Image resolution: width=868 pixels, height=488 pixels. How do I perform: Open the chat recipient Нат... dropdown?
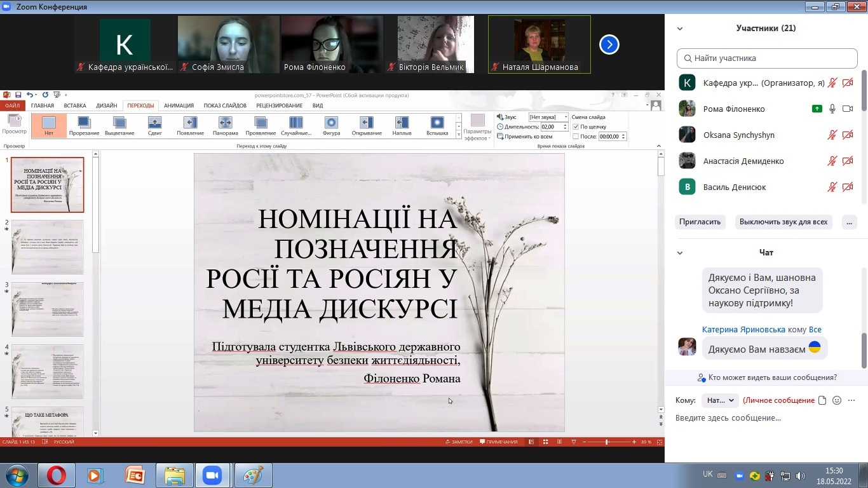point(721,400)
